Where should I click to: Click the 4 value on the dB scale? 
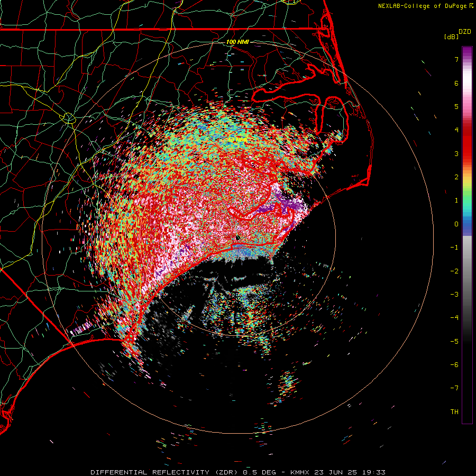point(456,130)
